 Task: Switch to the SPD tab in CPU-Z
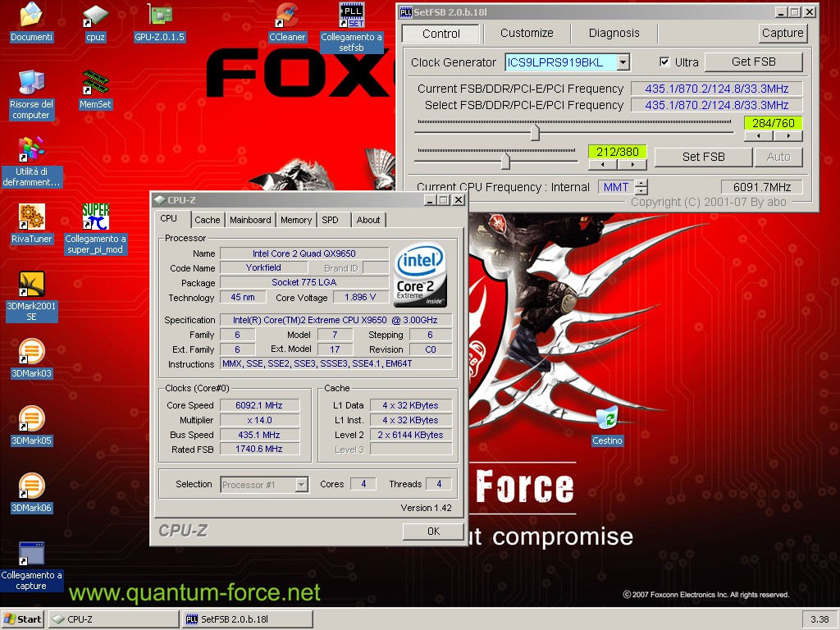click(330, 220)
